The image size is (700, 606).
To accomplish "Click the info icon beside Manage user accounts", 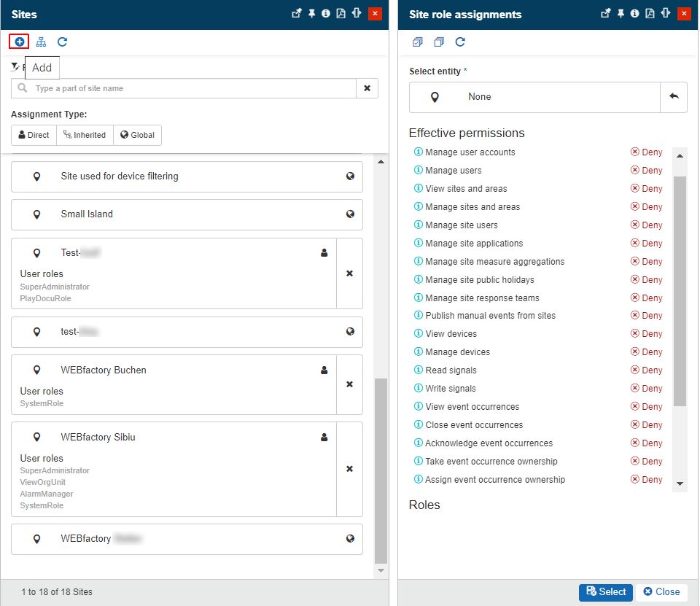I will coord(419,152).
